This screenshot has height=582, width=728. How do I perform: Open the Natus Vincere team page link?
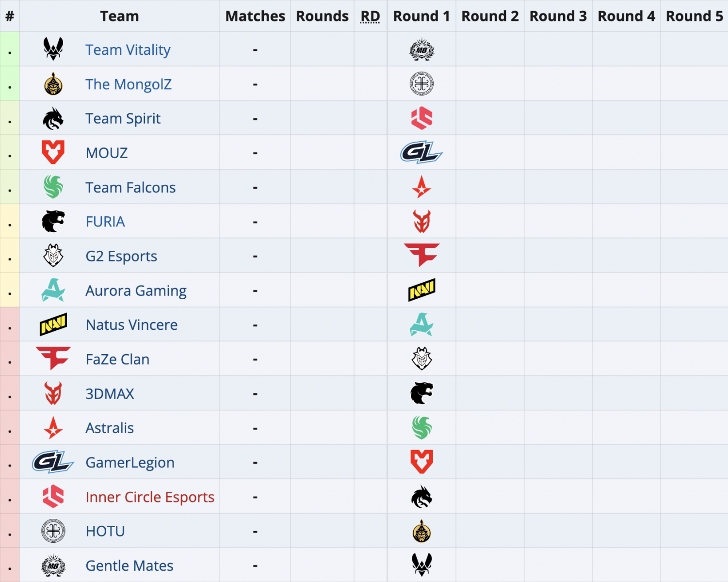point(131,324)
